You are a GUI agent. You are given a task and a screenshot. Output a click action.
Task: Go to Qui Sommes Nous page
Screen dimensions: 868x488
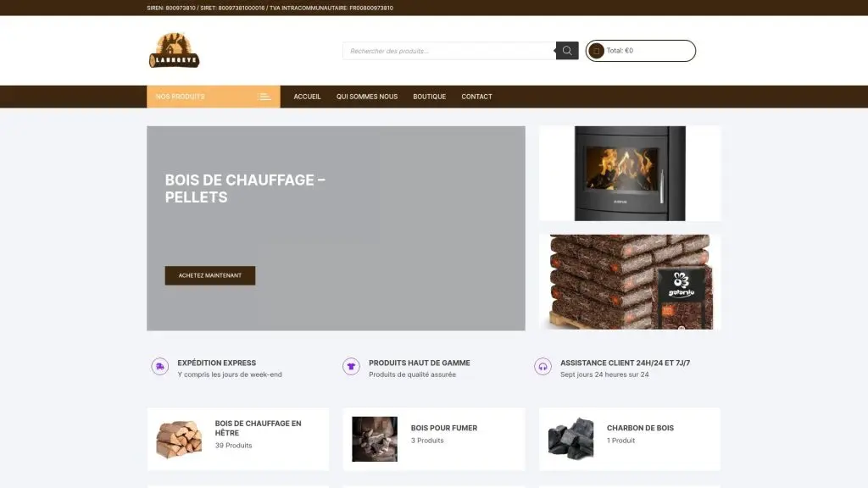click(366, 97)
